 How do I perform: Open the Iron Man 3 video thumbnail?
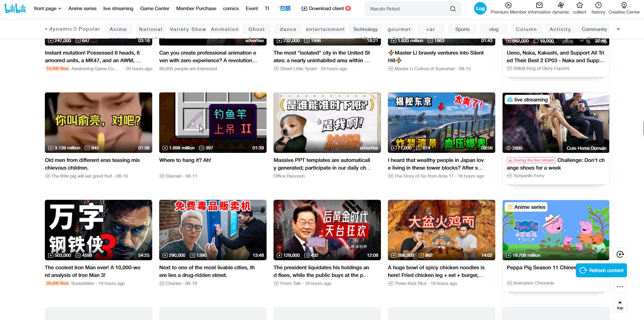[98, 230]
